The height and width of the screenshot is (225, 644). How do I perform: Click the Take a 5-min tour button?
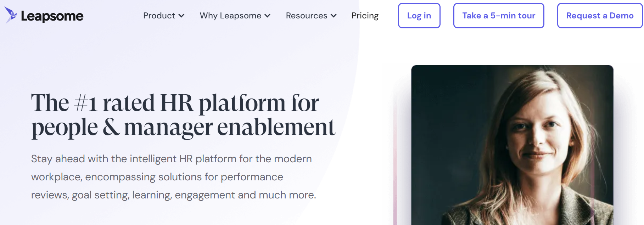[x=498, y=16]
